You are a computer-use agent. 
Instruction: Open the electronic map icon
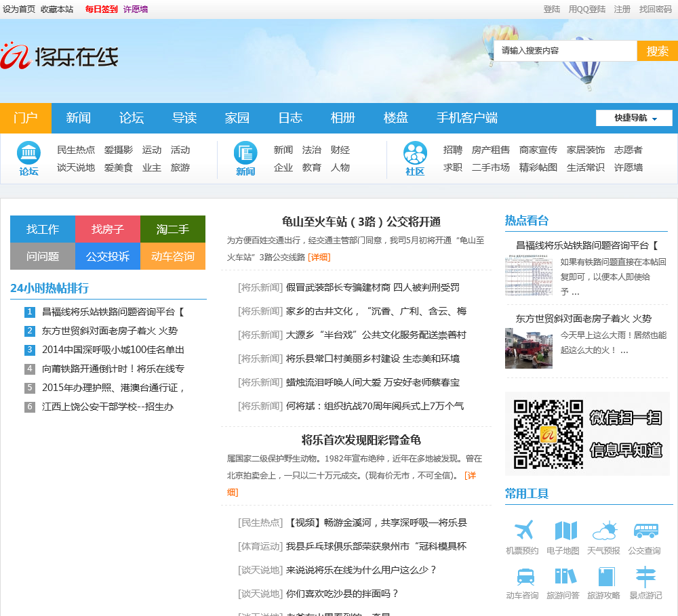[565, 531]
